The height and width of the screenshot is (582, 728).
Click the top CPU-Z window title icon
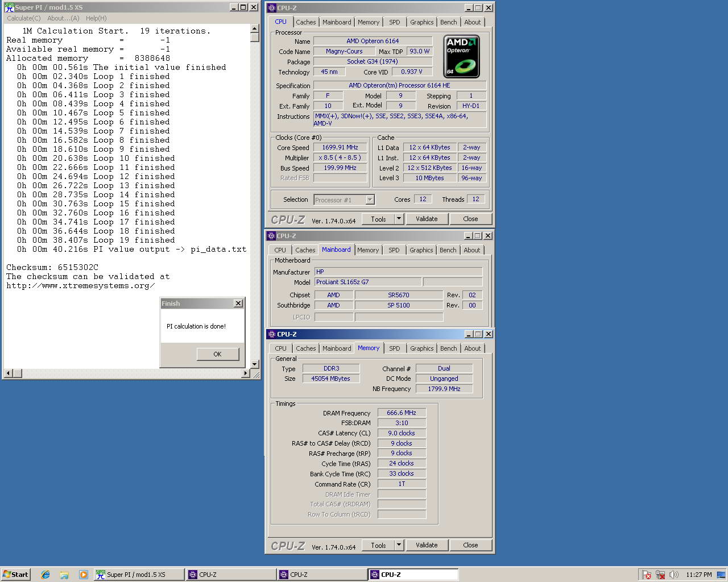coord(272,8)
